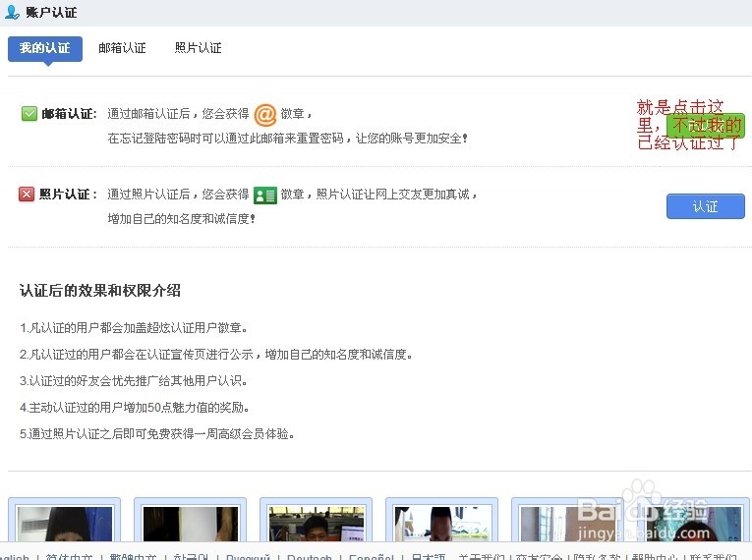
Task: Click item 4.主动认证过的用户增加50点魅力值的奖励
Action: coord(135,408)
